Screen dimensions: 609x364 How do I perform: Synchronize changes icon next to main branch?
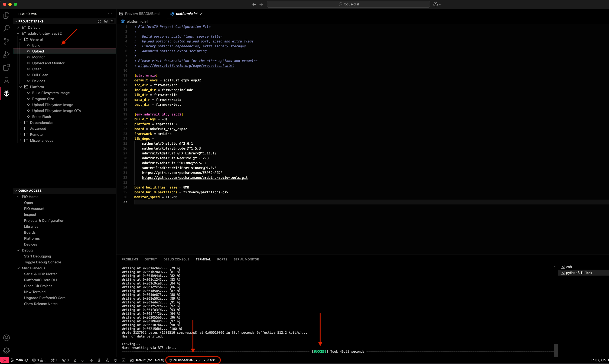27,360
